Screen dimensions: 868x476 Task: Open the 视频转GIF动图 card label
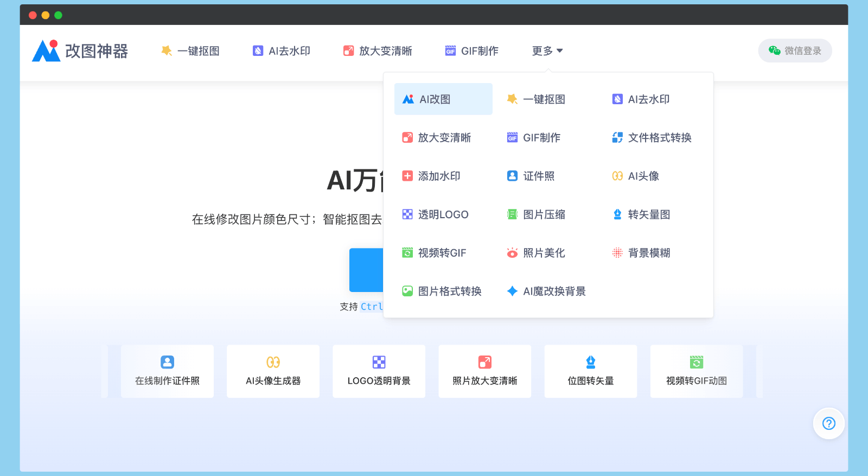click(697, 380)
